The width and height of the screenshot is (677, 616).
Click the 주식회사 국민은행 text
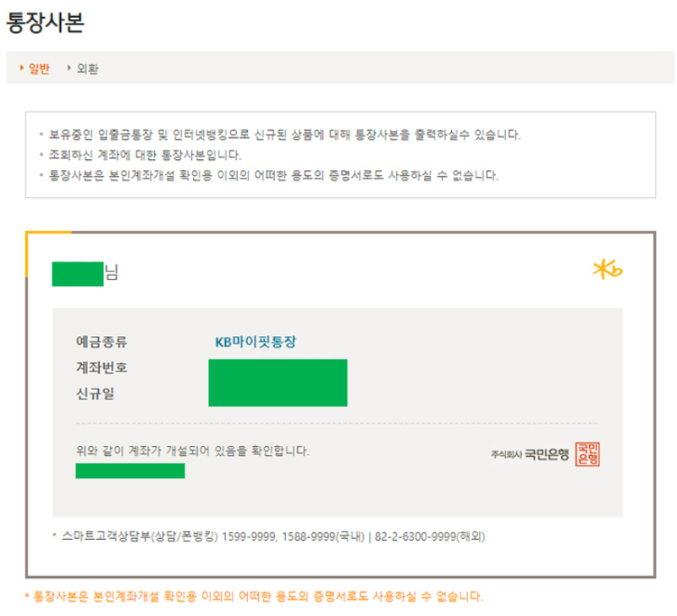[x=530, y=454]
